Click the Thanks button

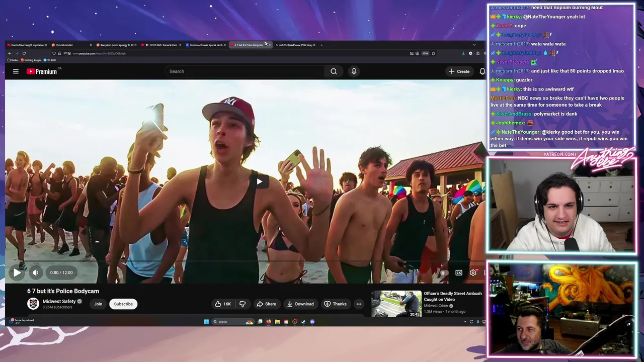pos(335,304)
